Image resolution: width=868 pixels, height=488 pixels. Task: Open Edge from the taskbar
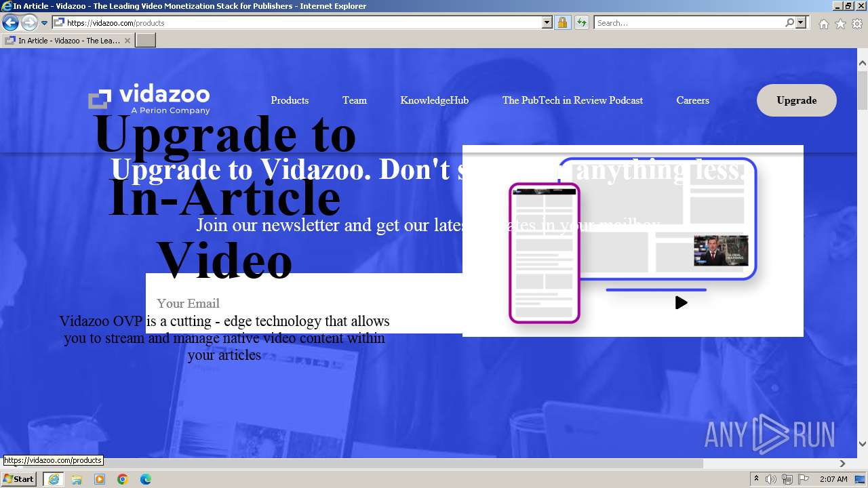(146, 479)
